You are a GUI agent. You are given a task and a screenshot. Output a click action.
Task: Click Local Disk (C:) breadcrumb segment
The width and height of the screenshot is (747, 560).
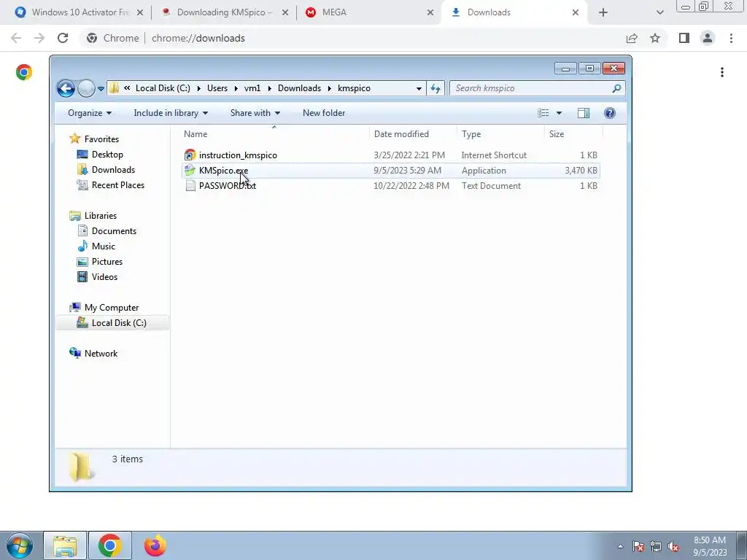163,88
